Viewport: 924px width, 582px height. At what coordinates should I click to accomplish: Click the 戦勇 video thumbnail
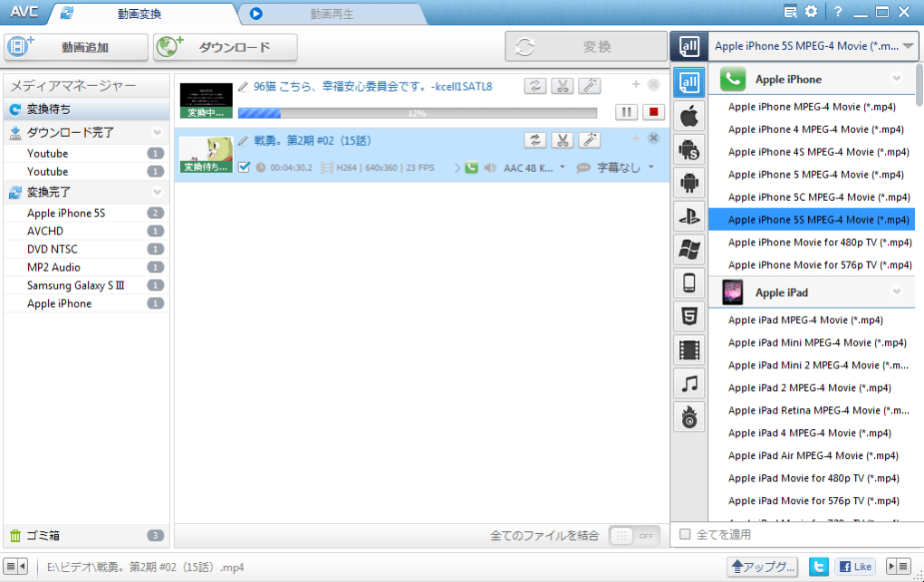(x=207, y=155)
